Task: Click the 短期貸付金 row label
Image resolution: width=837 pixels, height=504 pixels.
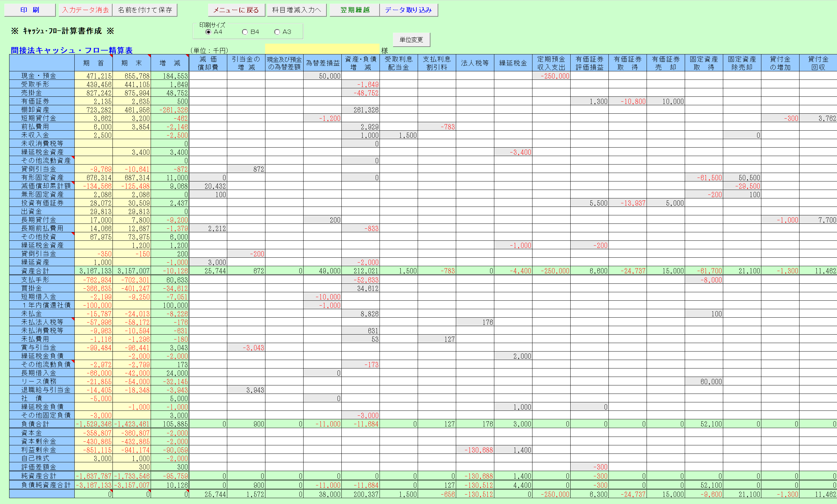Action: [x=42, y=118]
